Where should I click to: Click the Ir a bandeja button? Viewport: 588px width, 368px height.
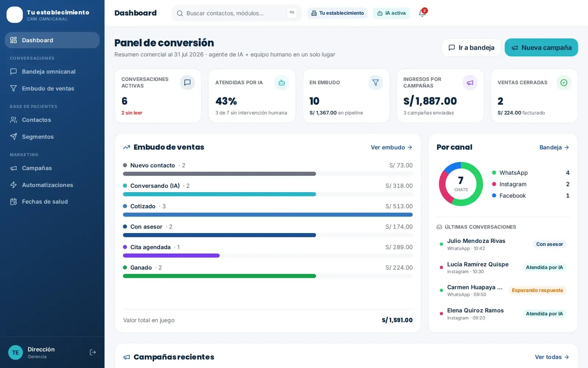pyautogui.click(x=471, y=47)
